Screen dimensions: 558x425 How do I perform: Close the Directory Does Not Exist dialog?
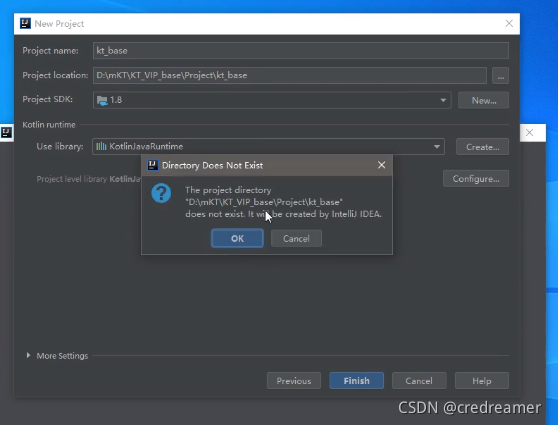coord(381,165)
